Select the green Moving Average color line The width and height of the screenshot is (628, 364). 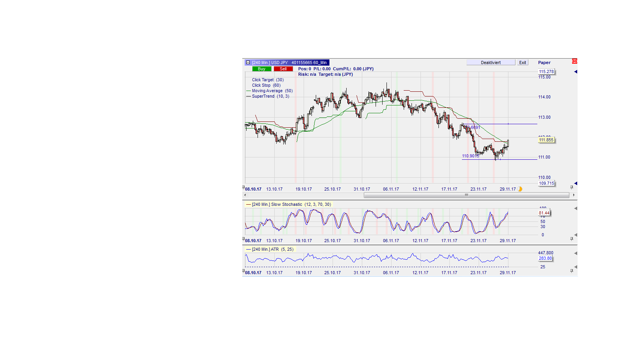tap(249, 91)
